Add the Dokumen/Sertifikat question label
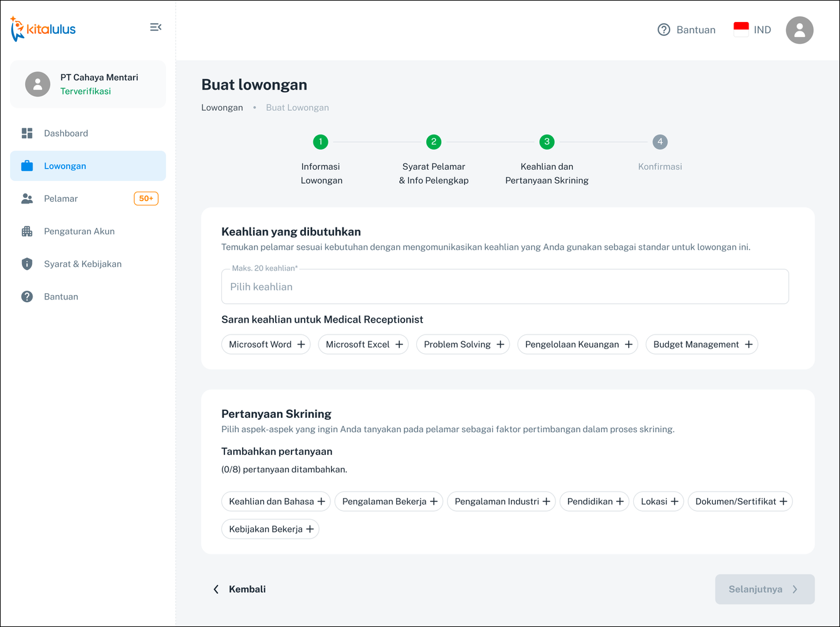 (735, 502)
